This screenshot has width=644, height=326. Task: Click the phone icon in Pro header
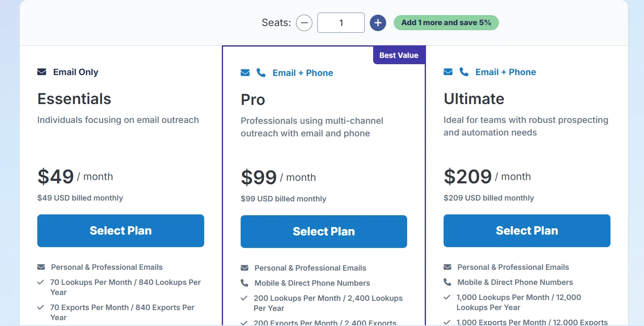coord(261,73)
